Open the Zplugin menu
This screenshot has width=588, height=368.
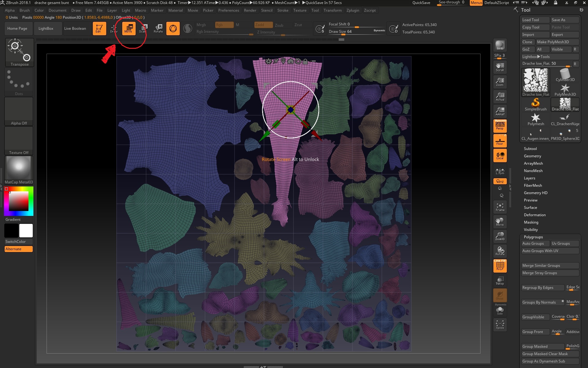(x=352, y=10)
